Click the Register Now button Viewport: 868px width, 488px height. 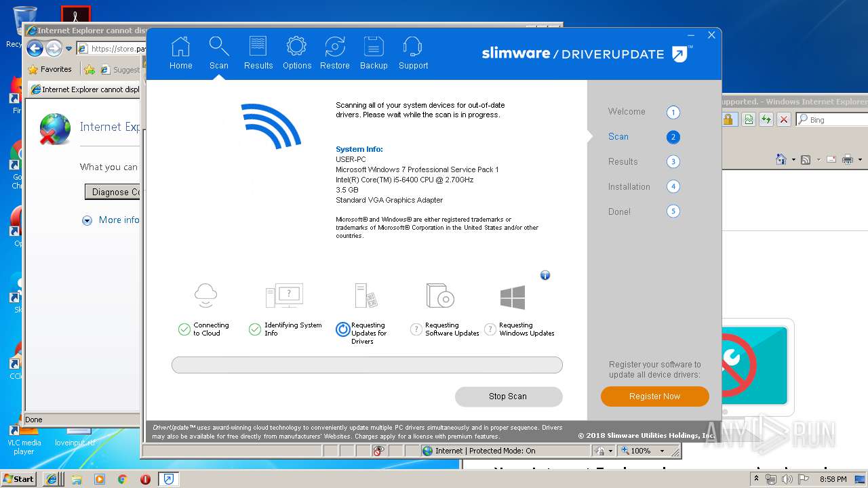(x=654, y=396)
